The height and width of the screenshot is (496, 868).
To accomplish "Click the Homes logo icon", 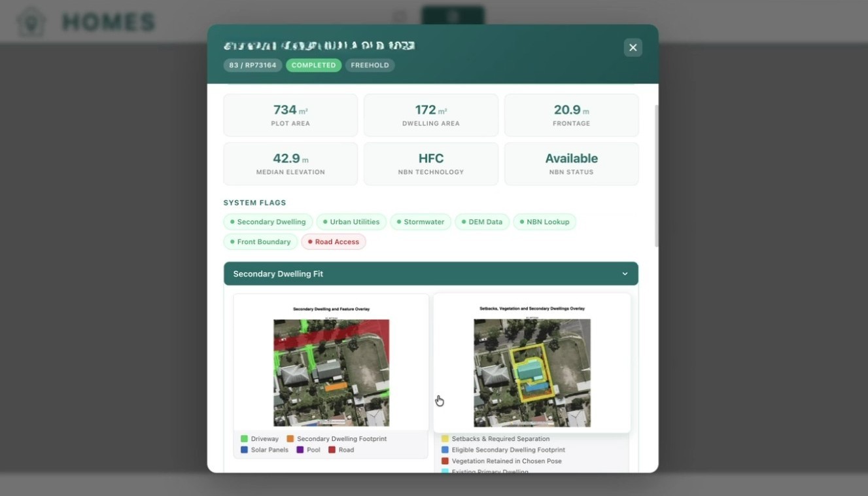I will [x=31, y=22].
